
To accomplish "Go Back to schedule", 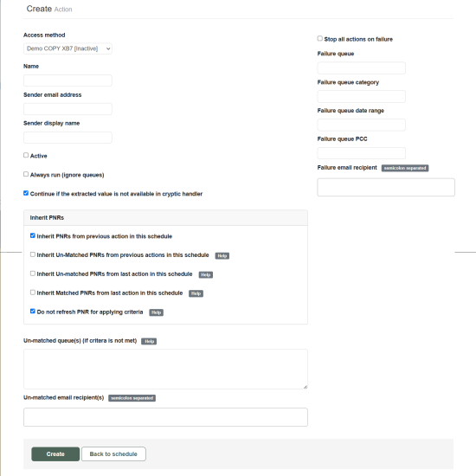I will tap(113, 453).
